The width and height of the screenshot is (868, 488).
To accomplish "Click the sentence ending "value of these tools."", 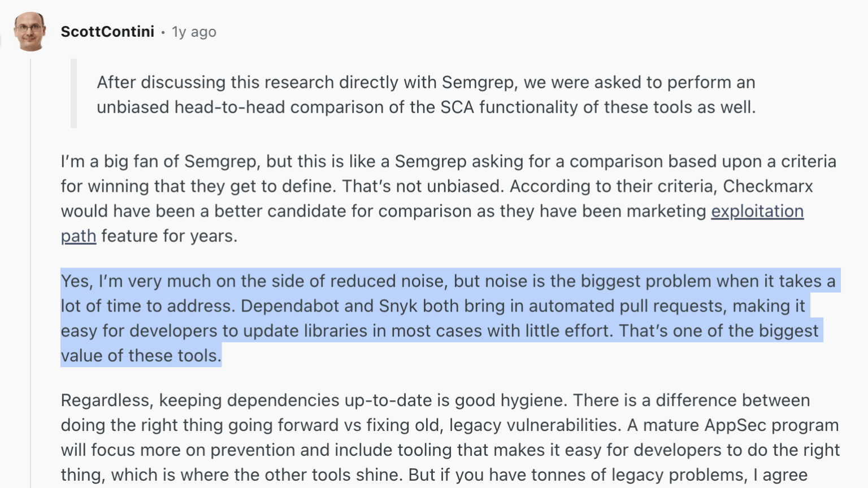I will click(141, 356).
